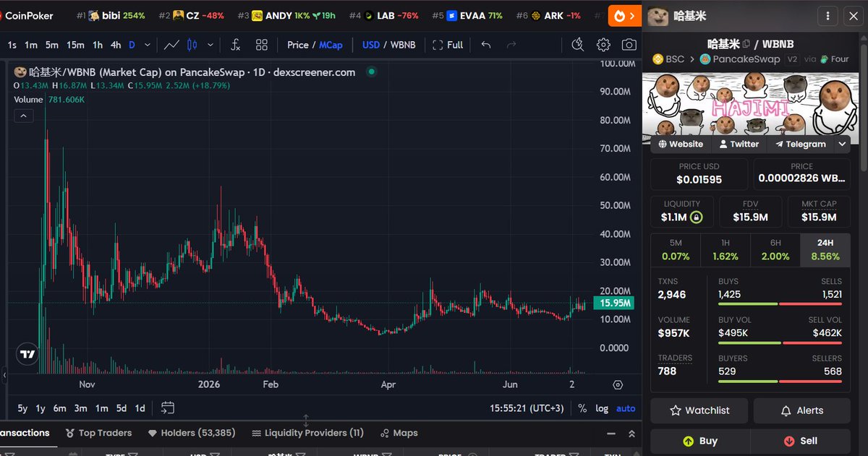The height and width of the screenshot is (456, 868).
Task: Open the go-to-date calendar icon
Action: [x=168, y=408]
